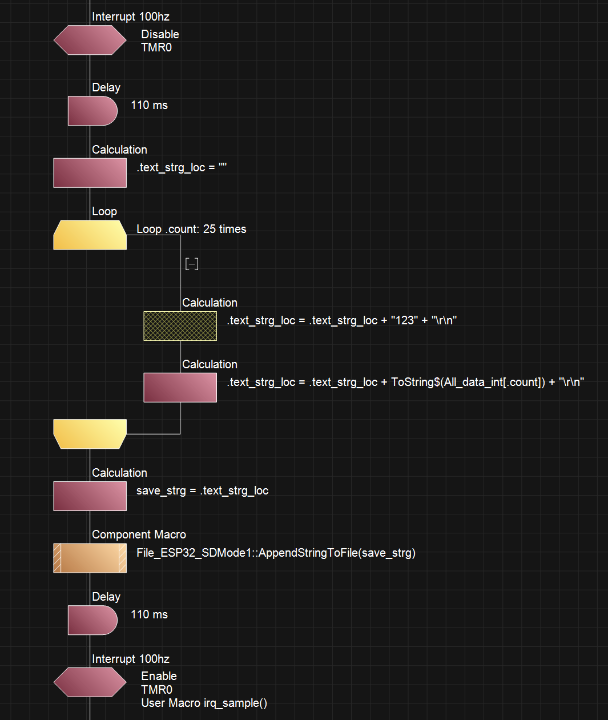Click the .text_strg_loc = "" Calculation block
This screenshot has width=608, height=720.
click(x=90, y=173)
